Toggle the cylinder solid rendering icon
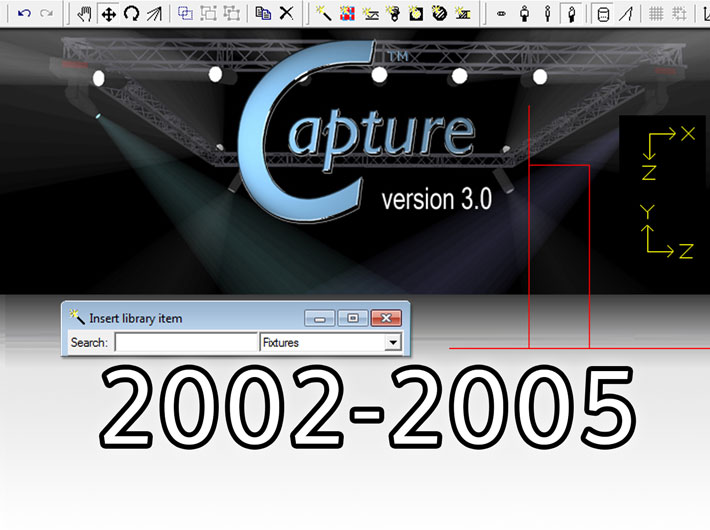 pyautogui.click(x=603, y=14)
